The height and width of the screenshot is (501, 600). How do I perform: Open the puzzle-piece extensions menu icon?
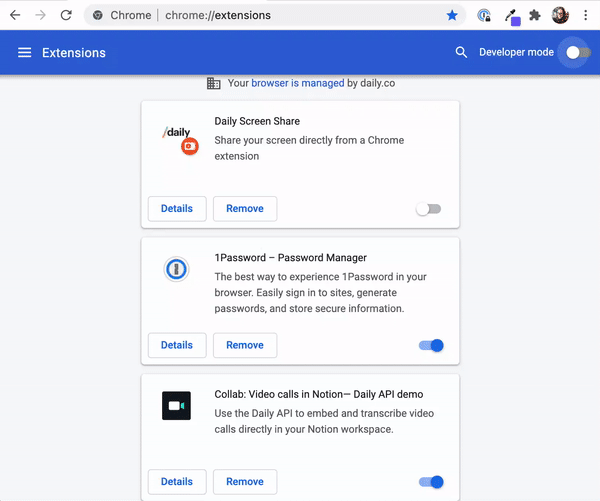[535, 15]
